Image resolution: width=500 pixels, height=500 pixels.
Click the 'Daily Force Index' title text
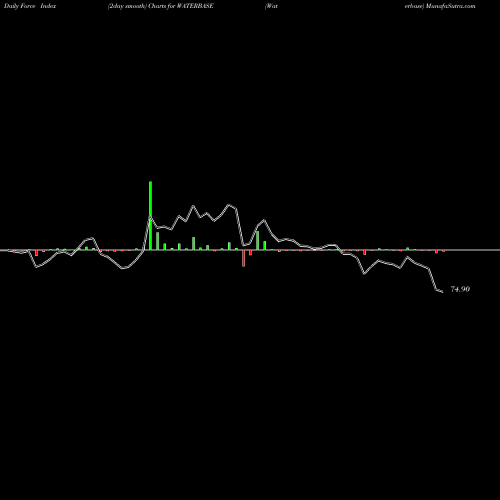pyautogui.click(x=30, y=6)
